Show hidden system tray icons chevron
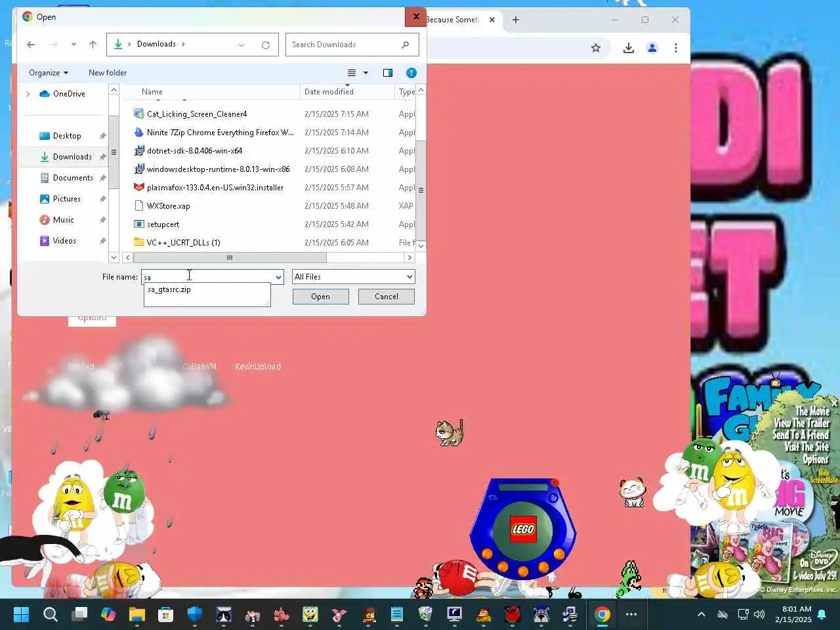Viewport: 840px width, 630px height. [701, 615]
